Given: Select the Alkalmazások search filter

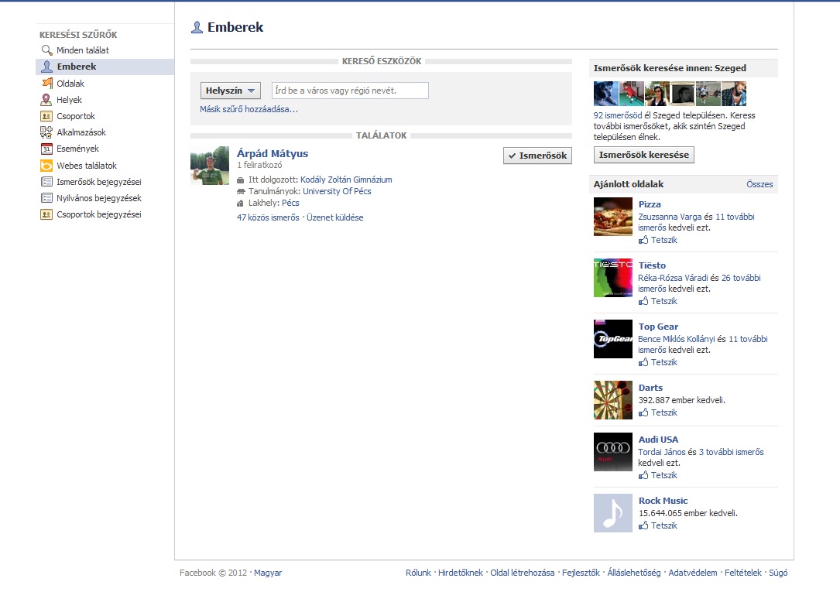Looking at the screenshot, I should pyautogui.click(x=81, y=132).
